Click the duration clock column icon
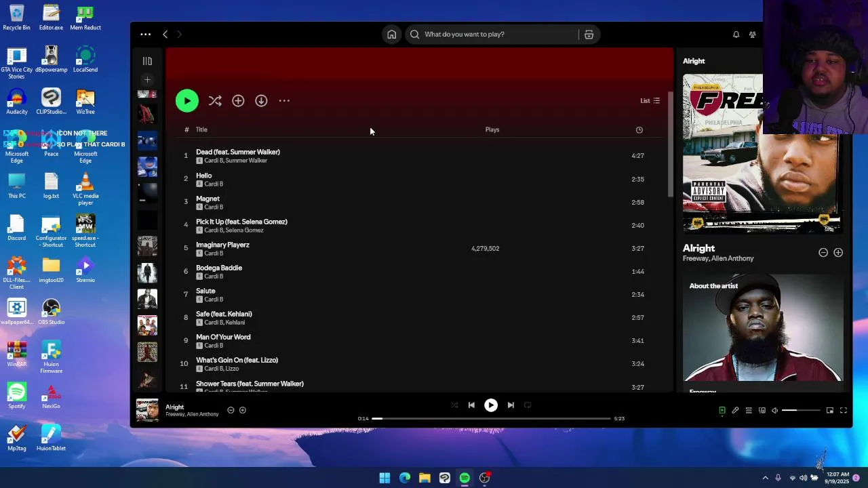Screen dimensions: 868x488 (639, 130)
